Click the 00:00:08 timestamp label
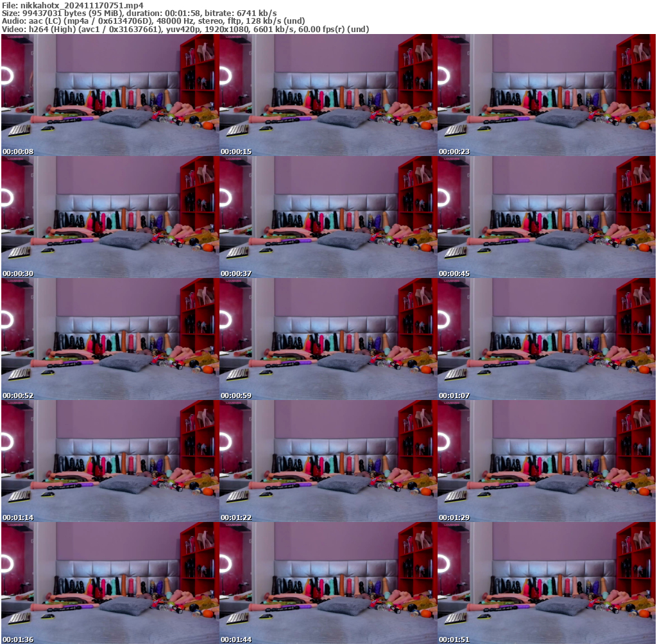 pyautogui.click(x=18, y=152)
